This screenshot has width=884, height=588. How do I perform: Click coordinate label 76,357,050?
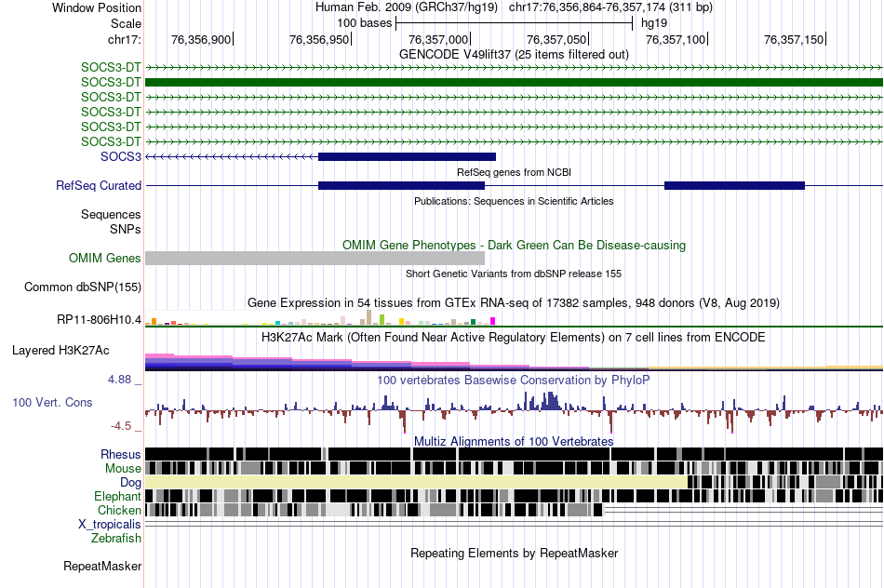[556, 39]
